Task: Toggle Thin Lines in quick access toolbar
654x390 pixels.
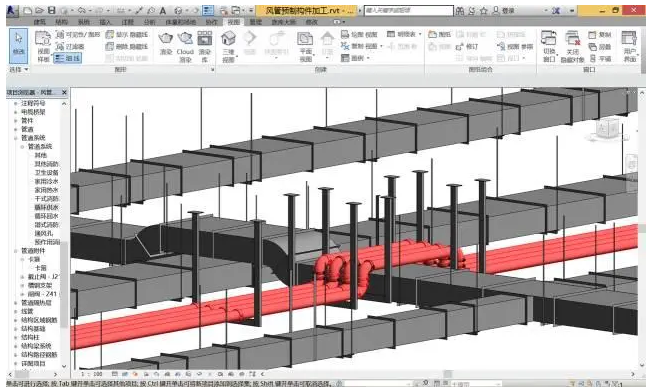Action: click(x=208, y=10)
